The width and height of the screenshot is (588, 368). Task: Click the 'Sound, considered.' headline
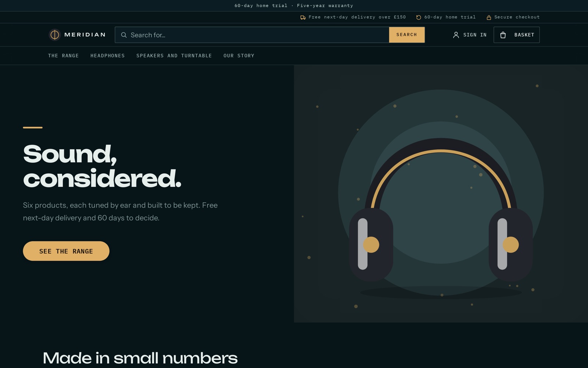click(102, 166)
